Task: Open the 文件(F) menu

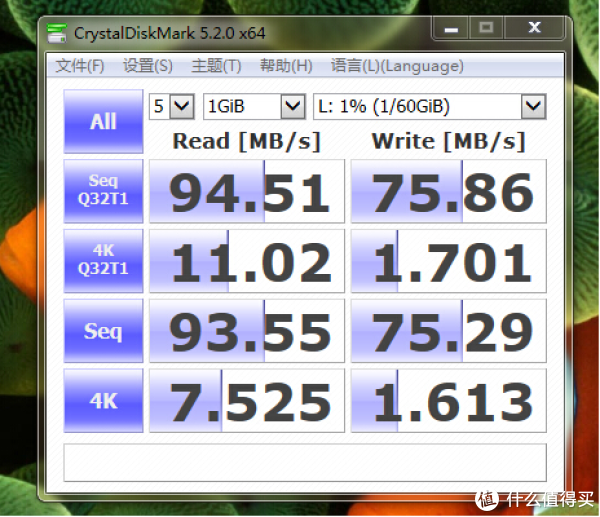Action: (80, 66)
